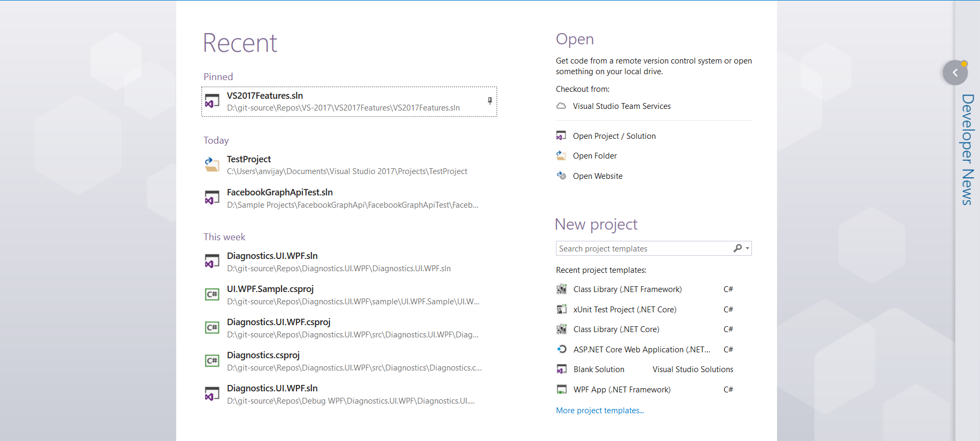Choose Open Project / Solution

click(614, 136)
